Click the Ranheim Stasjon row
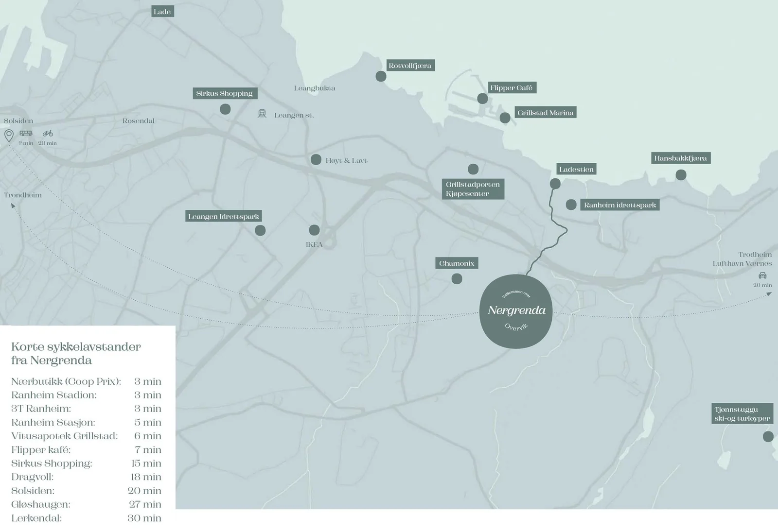 point(86,422)
